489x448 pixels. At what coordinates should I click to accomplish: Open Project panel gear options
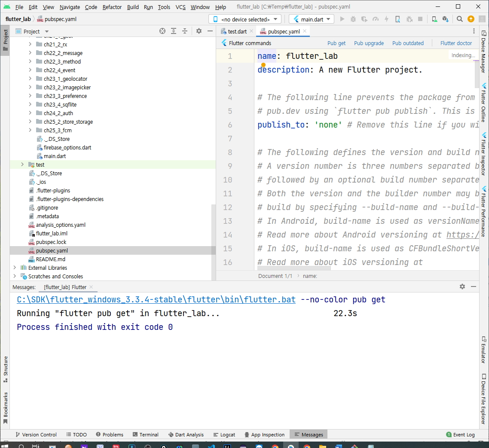coord(199,31)
